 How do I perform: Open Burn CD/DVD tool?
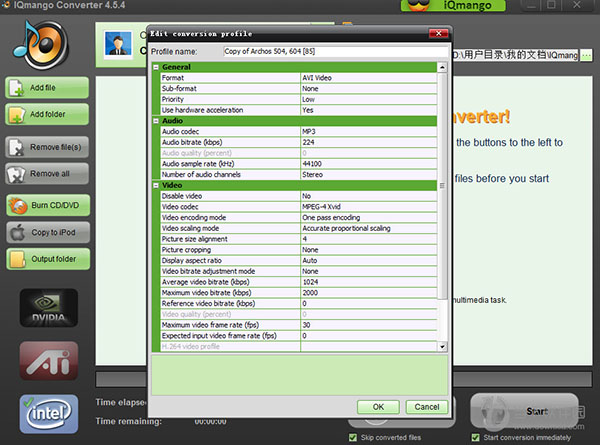click(48, 205)
